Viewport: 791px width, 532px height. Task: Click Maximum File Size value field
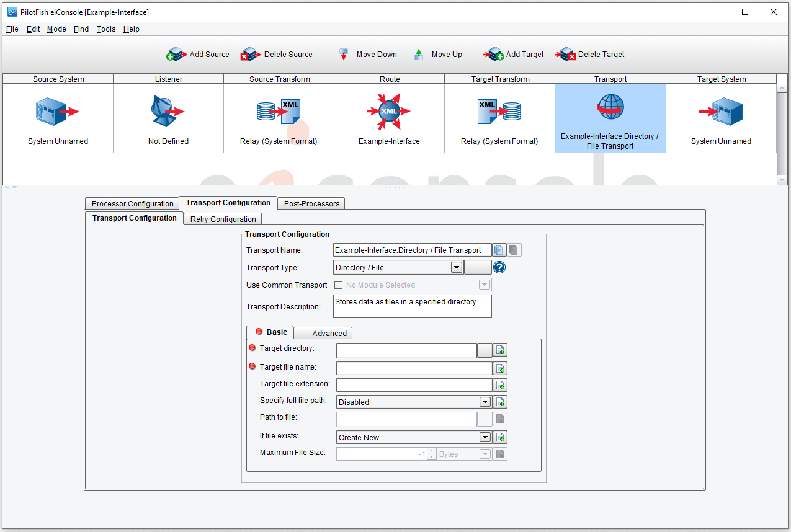pyautogui.click(x=382, y=454)
